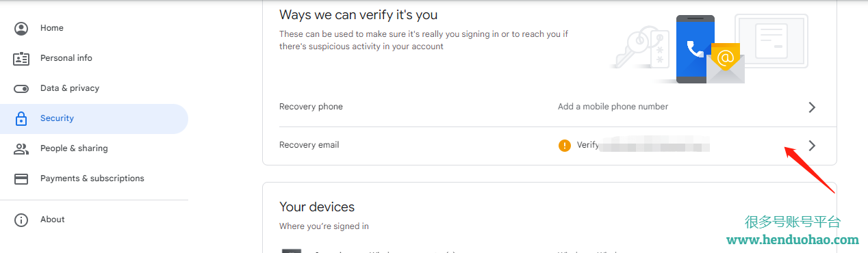Image resolution: width=868 pixels, height=253 pixels.
Task: Click the Security lock icon
Action: pyautogui.click(x=21, y=118)
